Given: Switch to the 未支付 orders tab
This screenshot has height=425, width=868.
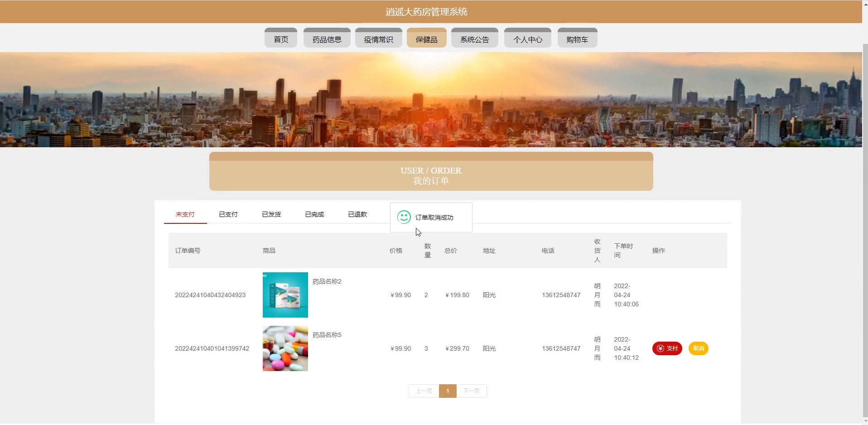Looking at the screenshot, I should [185, 214].
